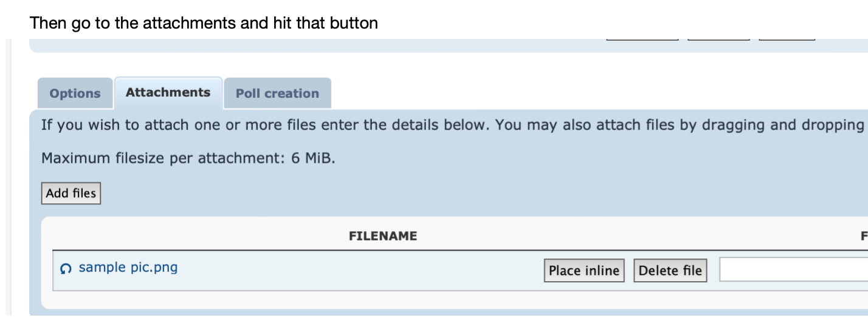Click the 'Then go to the attachments' caption
This screenshot has width=868, height=326.
204,24
